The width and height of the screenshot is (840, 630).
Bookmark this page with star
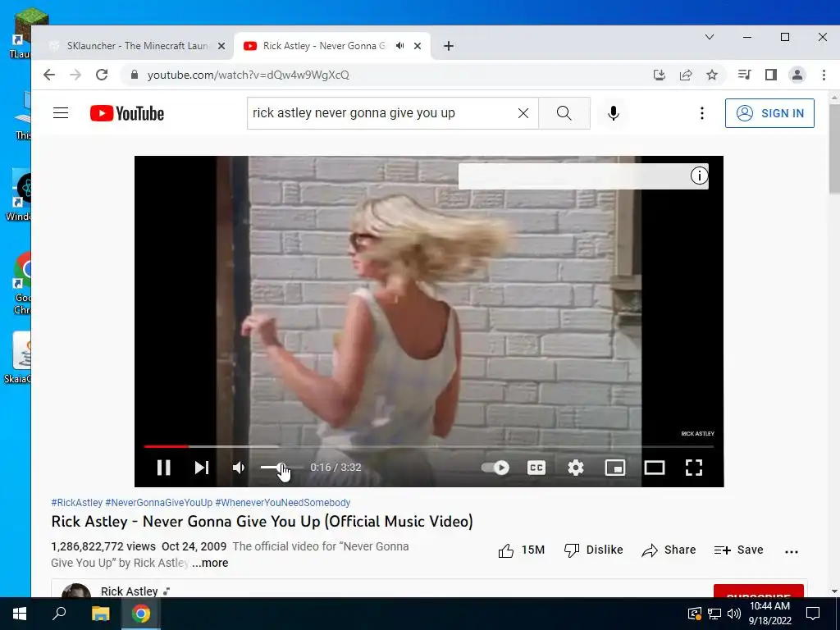point(712,75)
